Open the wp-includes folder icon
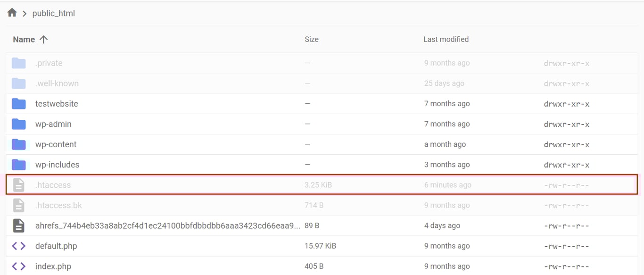Image resolution: width=644 pixels, height=275 pixels. pos(18,164)
